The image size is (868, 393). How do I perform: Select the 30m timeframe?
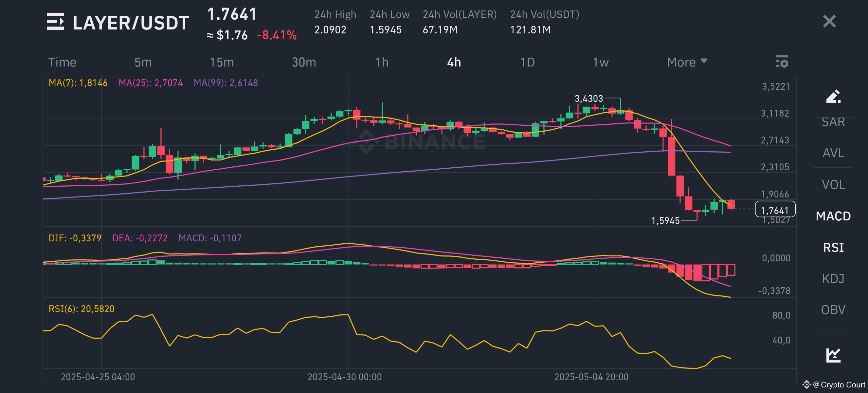[x=304, y=62]
